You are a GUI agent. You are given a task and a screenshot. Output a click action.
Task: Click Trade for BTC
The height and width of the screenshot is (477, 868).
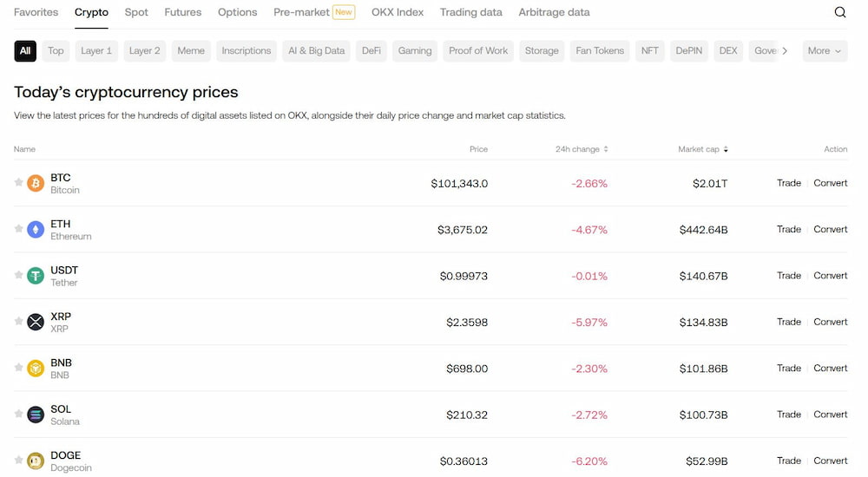(789, 183)
